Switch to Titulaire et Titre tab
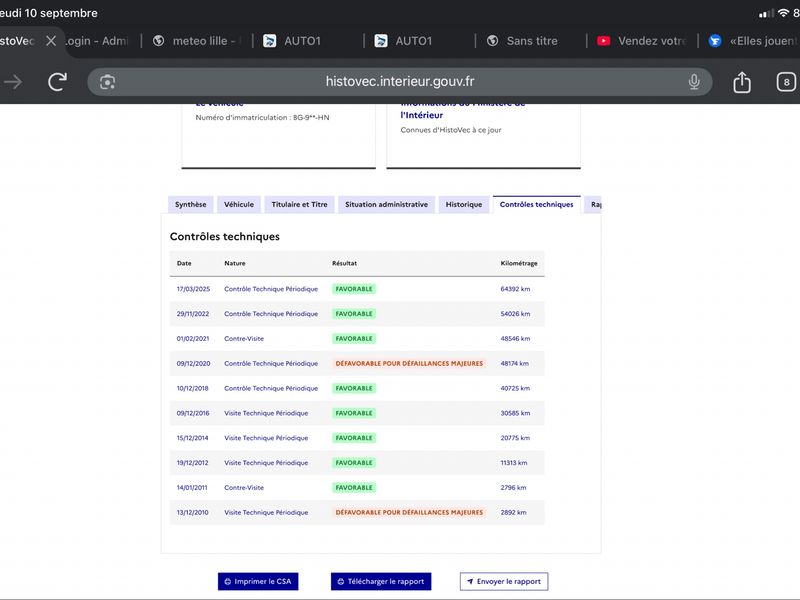Viewport: 800px width, 600px height. (299, 205)
